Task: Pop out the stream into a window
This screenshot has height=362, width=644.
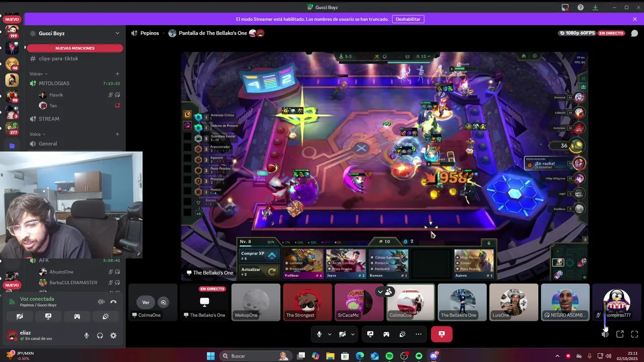Action: tap(620, 334)
